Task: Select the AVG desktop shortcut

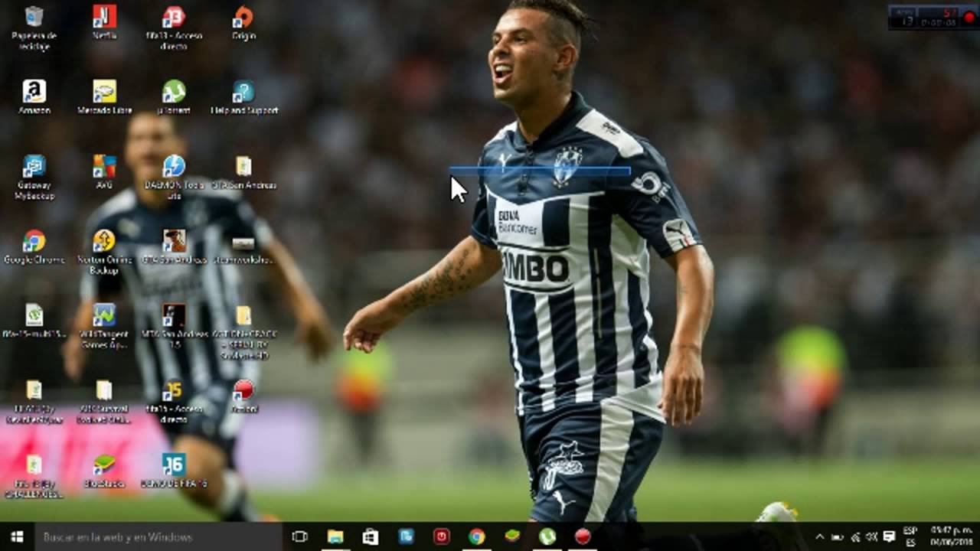Action: click(x=104, y=172)
